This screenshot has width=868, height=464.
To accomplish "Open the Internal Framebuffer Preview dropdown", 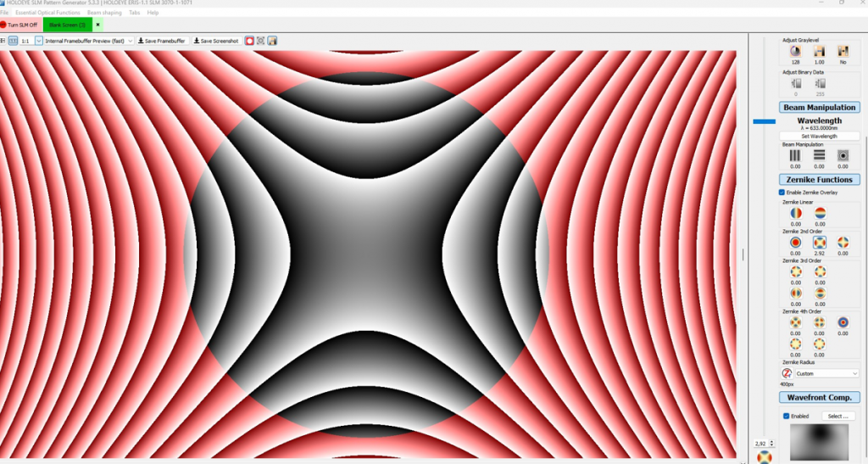I will [89, 41].
